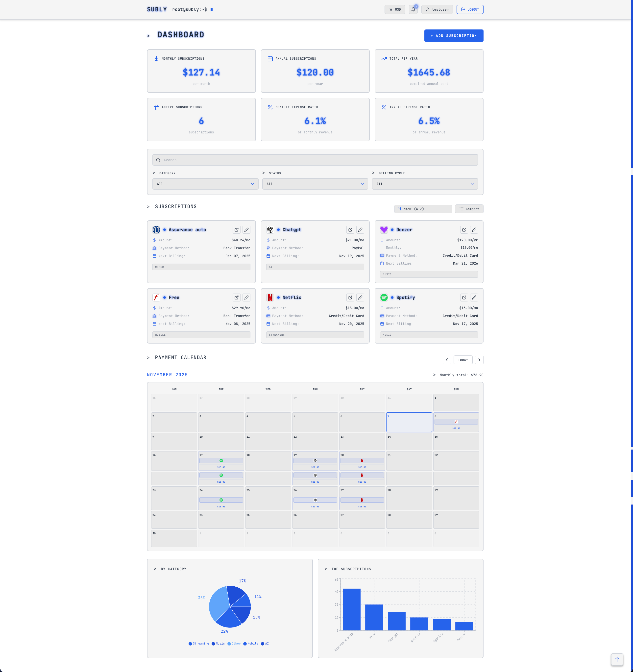The width and height of the screenshot is (633, 672).
Task: Toggle Compact view mode
Action: pyautogui.click(x=469, y=209)
